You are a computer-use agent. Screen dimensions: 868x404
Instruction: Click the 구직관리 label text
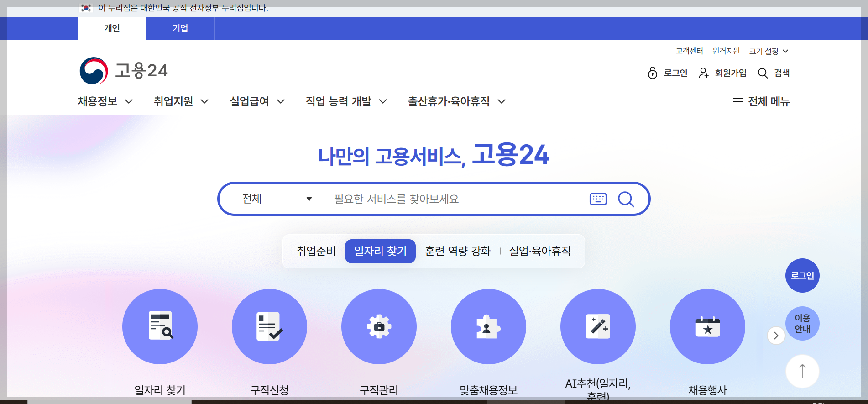(x=379, y=390)
